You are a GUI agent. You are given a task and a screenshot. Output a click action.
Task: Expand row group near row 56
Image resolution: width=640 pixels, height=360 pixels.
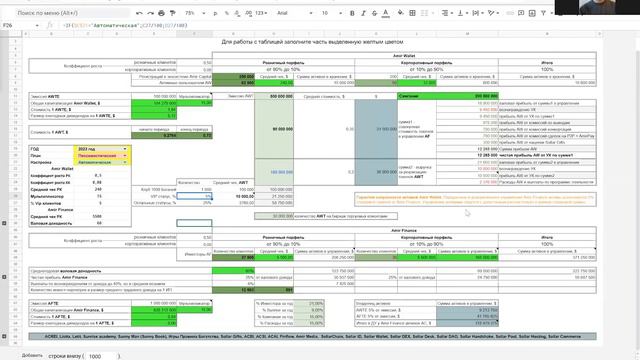point(4,336)
